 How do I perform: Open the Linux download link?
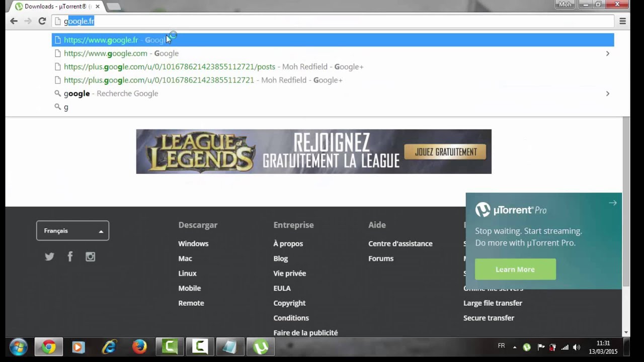point(187,273)
